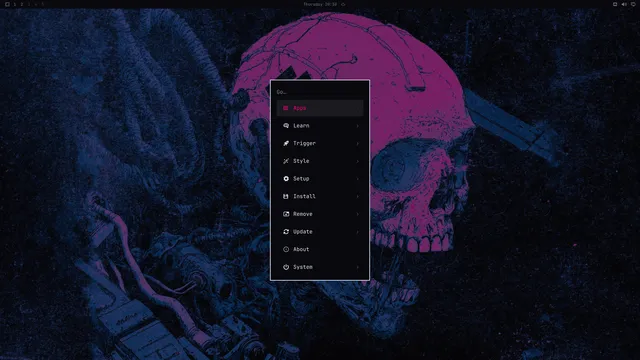Expand the Style submenu chevron
The image size is (640, 360).
[358, 161]
